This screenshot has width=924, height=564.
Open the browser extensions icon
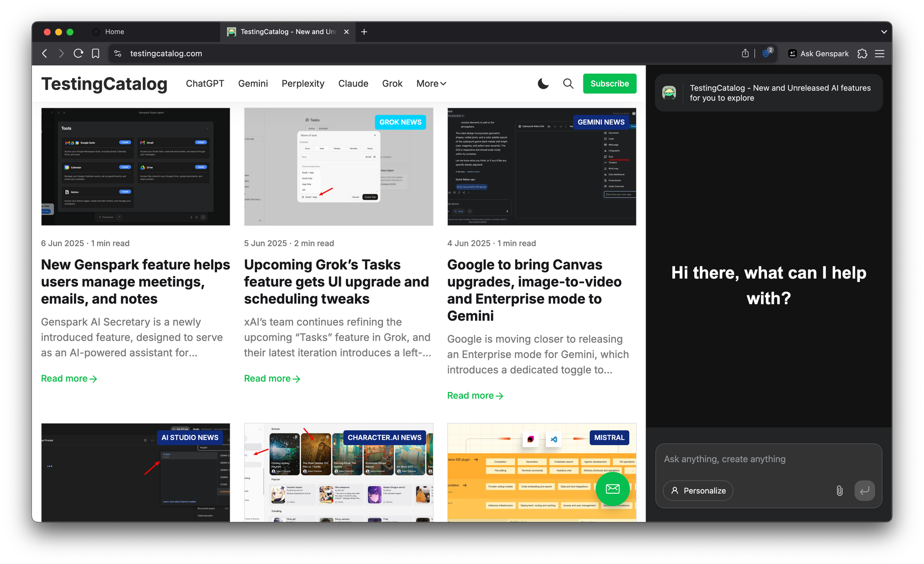[862, 54]
